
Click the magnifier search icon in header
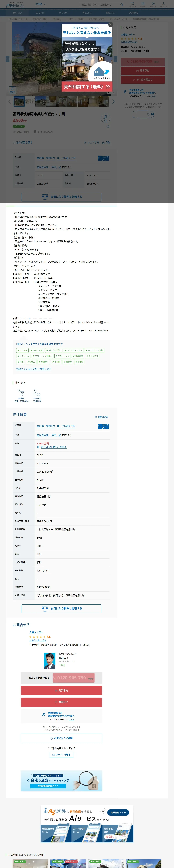(122, 5)
